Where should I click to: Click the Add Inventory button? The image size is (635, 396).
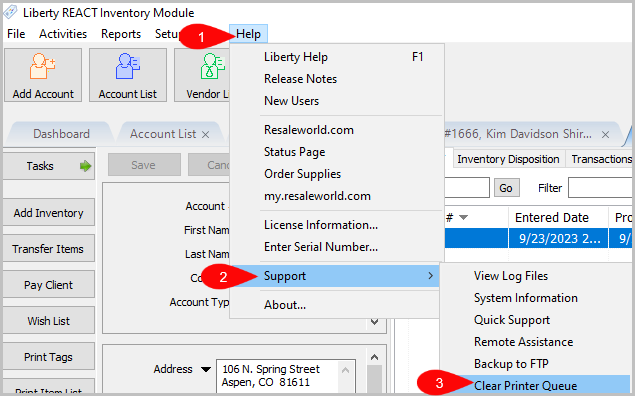(49, 213)
